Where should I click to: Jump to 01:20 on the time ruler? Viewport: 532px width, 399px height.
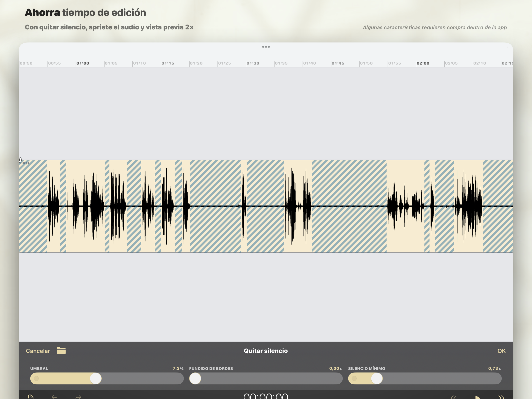196,63
